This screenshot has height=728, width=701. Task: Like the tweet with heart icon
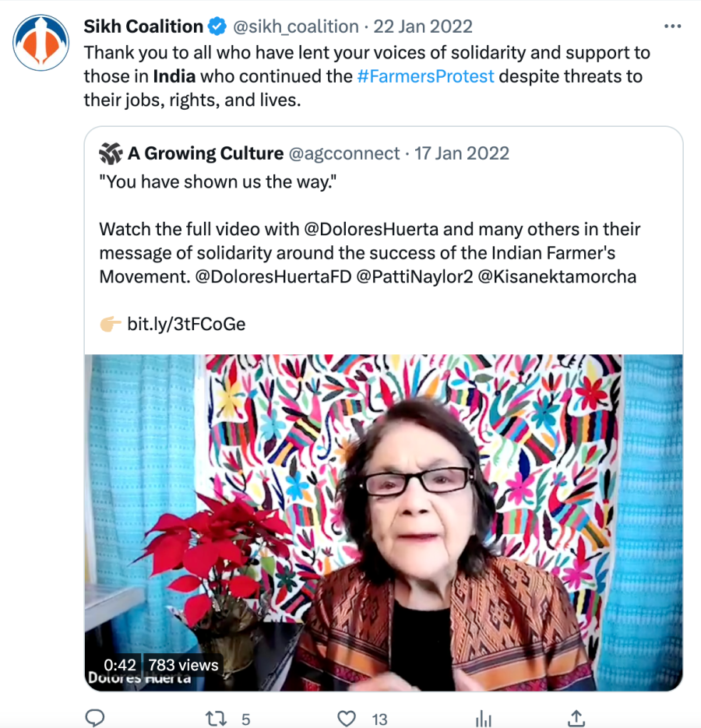click(x=347, y=718)
